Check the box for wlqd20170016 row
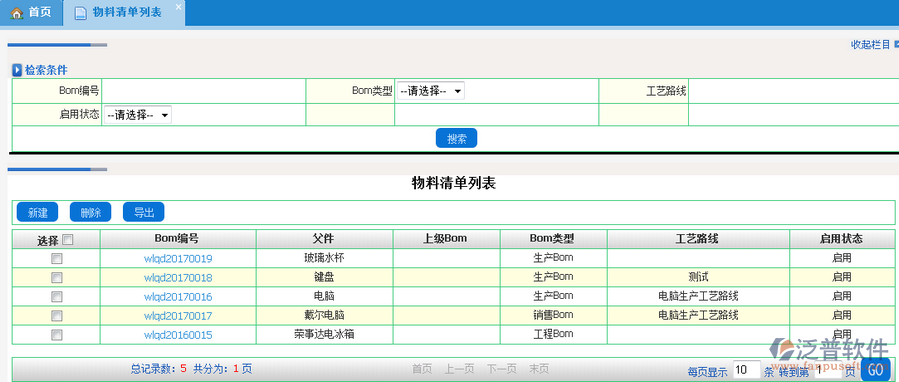Screen dimensions: 899x382 point(56,297)
